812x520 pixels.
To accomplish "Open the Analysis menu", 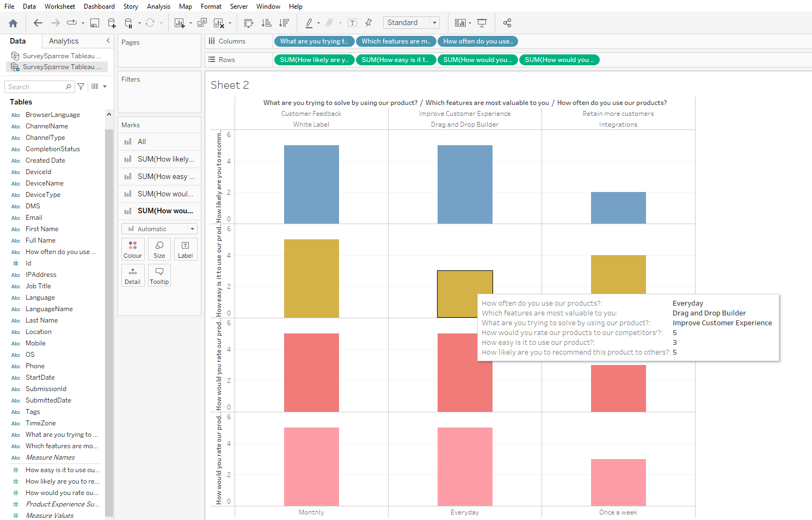I will click(x=158, y=7).
